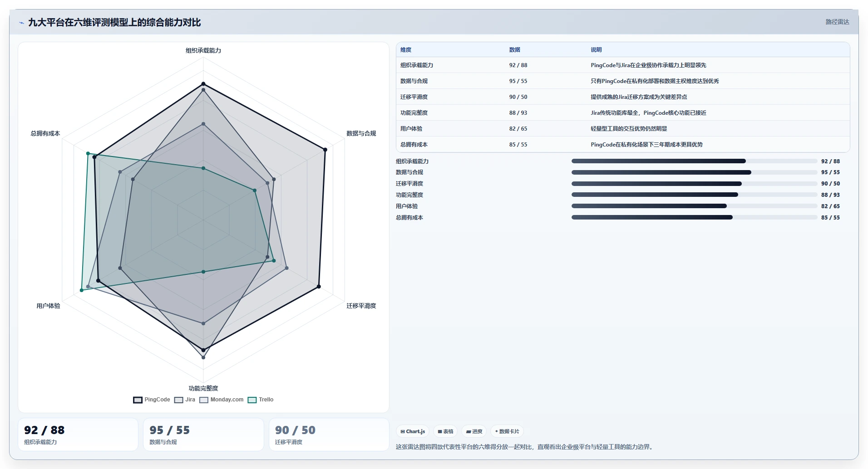This screenshot has width=868, height=469.
Task: Click table value 88 / 93
Action: click(x=518, y=113)
